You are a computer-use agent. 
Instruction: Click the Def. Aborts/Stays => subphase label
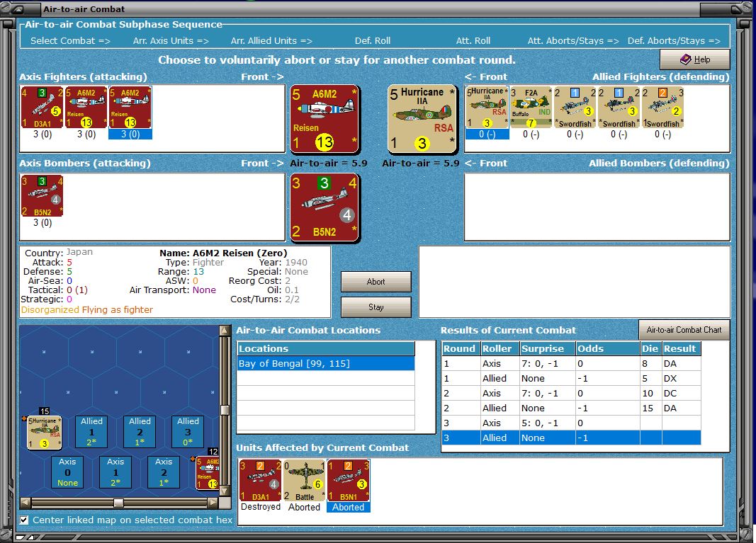pyautogui.click(x=674, y=41)
